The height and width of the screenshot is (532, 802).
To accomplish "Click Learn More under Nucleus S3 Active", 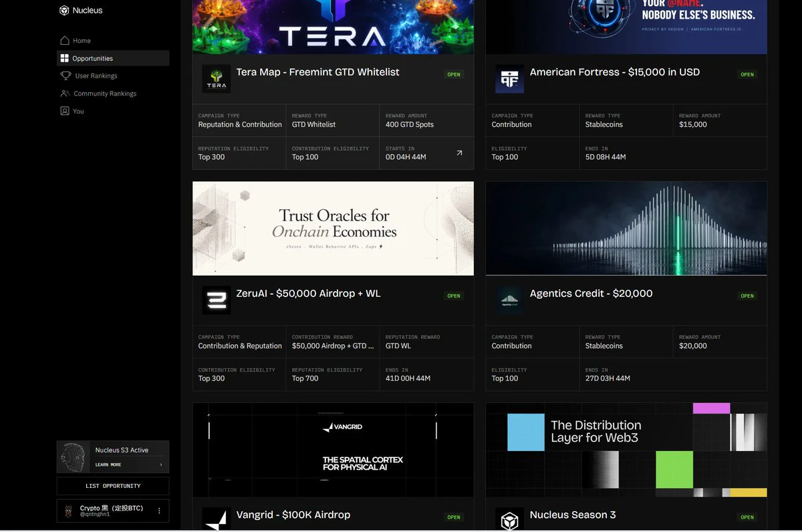I will (108, 464).
